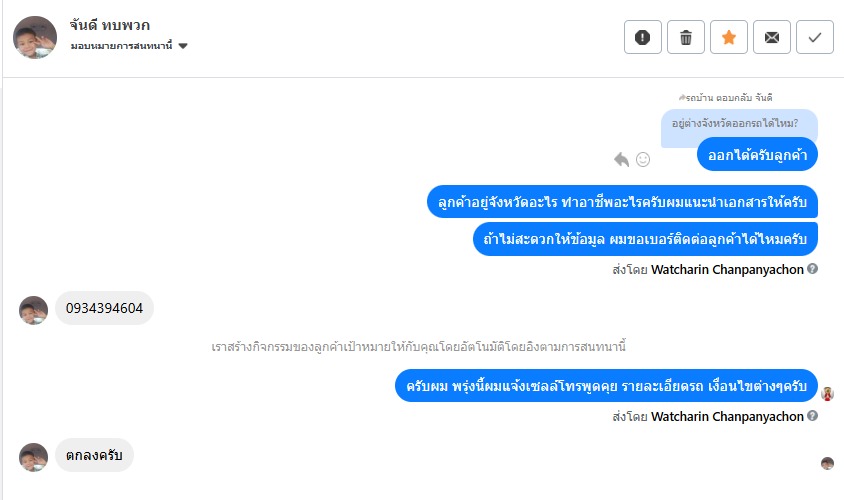The image size is (844, 500).
Task: Click the reply arrow beside the message
Action: pyautogui.click(x=621, y=159)
